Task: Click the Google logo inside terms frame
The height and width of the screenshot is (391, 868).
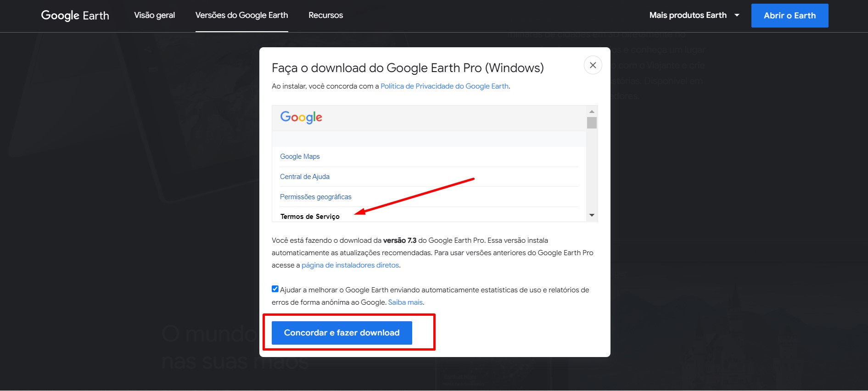Action: coord(300,117)
